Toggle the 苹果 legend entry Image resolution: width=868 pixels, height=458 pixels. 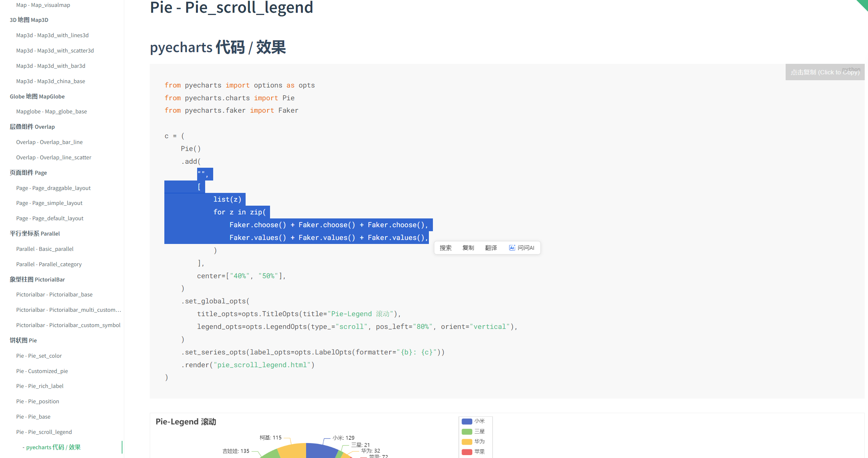tap(473, 452)
